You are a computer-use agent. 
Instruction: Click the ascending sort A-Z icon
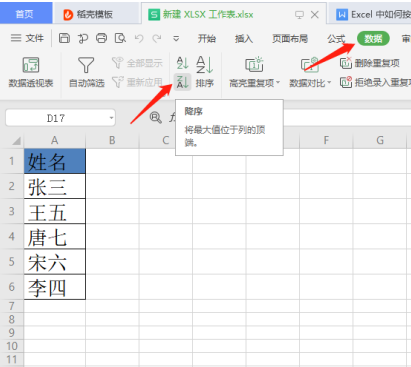point(182,63)
